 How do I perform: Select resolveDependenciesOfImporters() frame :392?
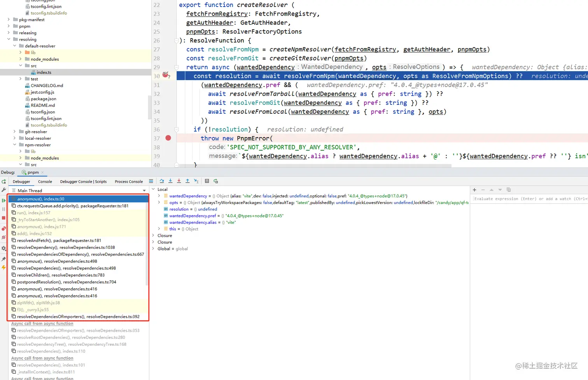tap(78, 317)
